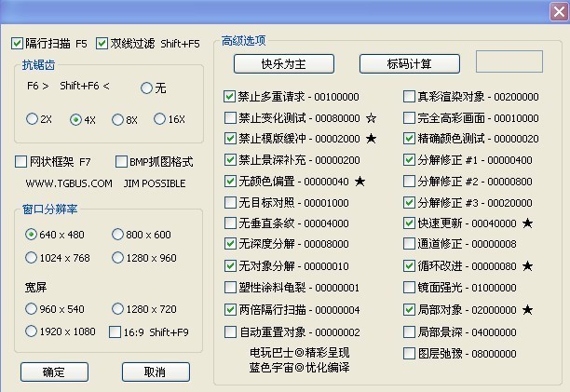Uncheck 分解修正 #3 - 00020000
Viewport: 570px width, 392px height.
[x=409, y=202]
